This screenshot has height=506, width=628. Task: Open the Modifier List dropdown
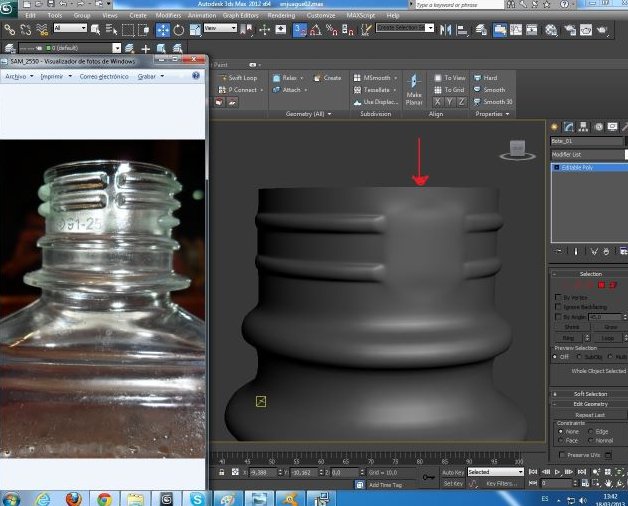[x=589, y=154]
